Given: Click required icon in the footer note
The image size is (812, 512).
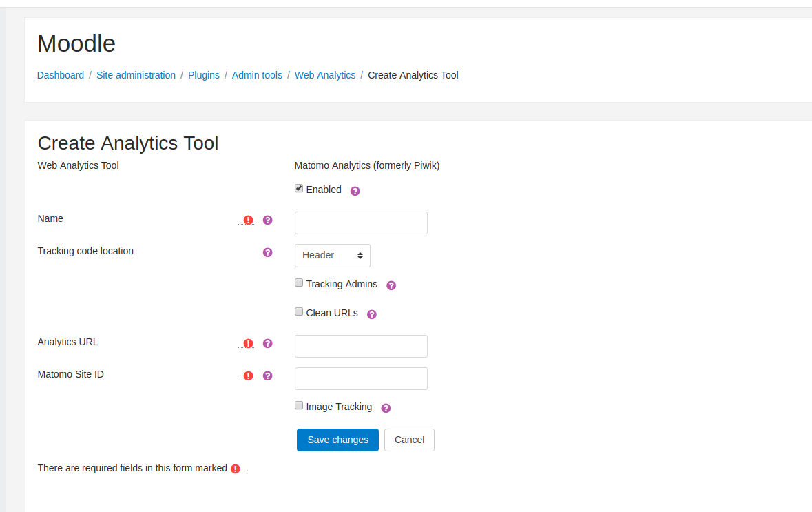Looking at the screenshot, I should [235, 469].
